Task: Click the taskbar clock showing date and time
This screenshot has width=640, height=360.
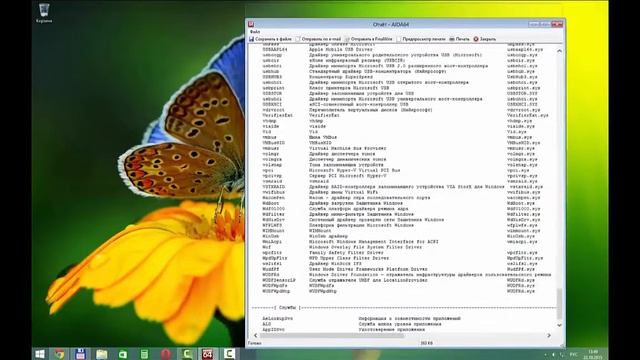Action: (593, 354)
